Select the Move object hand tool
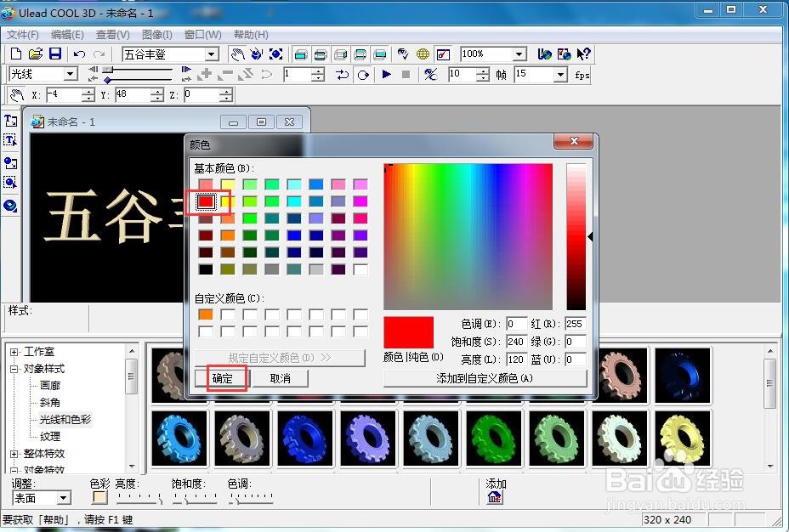The image size is (789, 532). [237, 54]
